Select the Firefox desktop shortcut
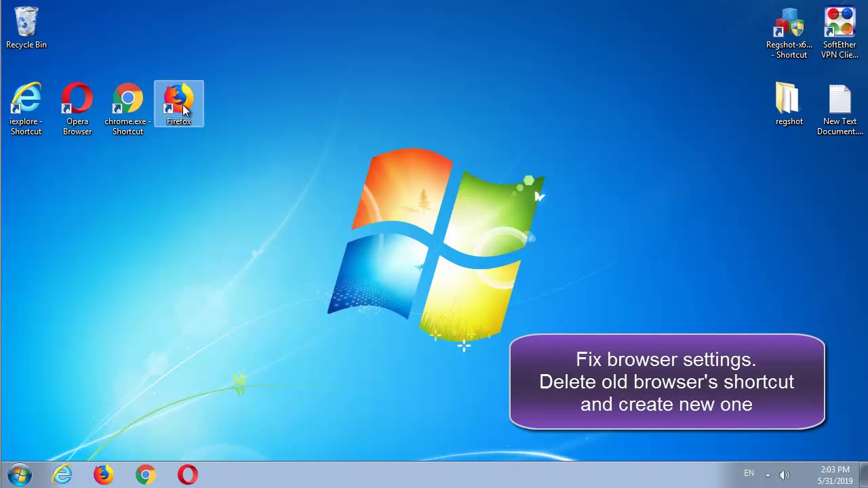868x488 pixels. 179,104
